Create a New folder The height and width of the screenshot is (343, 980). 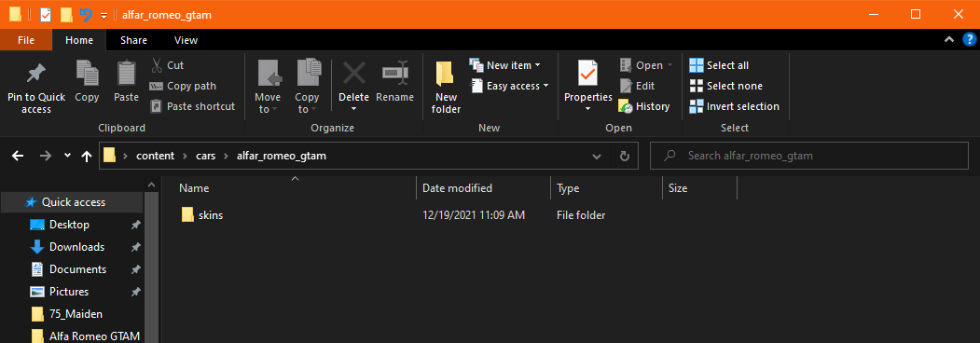[447, 87]
